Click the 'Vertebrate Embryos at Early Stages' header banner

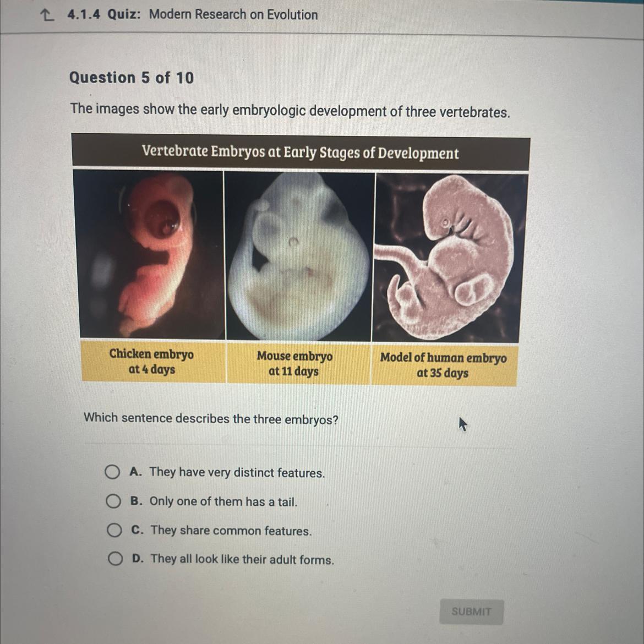click(301, 152)
